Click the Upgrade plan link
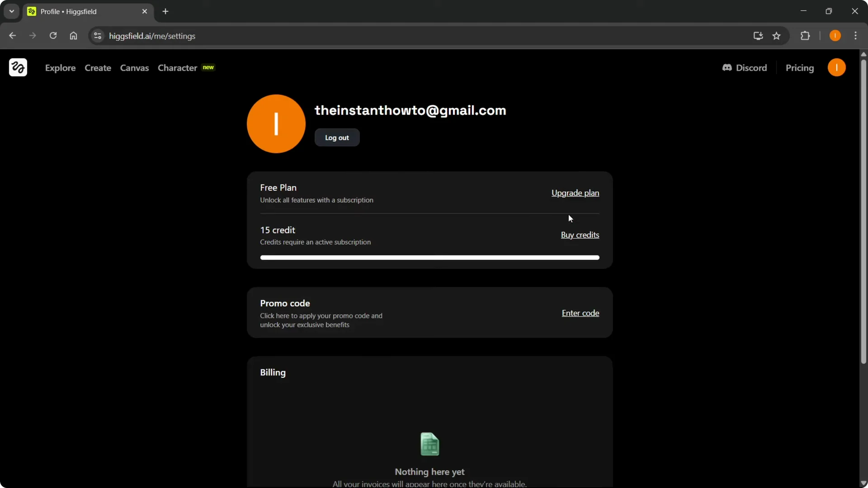Screen dimensions: 868x488 tap(575, 193)
